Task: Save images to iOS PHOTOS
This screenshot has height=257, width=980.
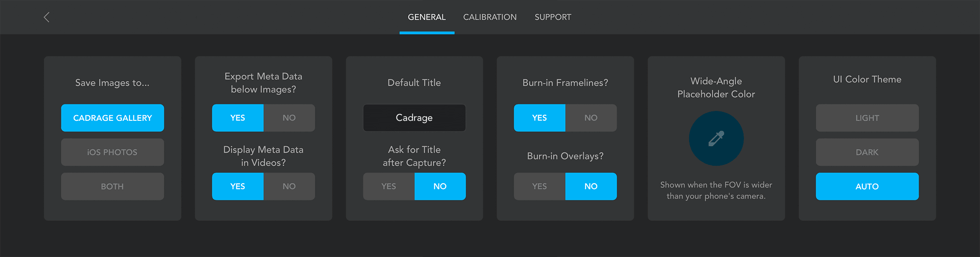Action: pos(112,152)
